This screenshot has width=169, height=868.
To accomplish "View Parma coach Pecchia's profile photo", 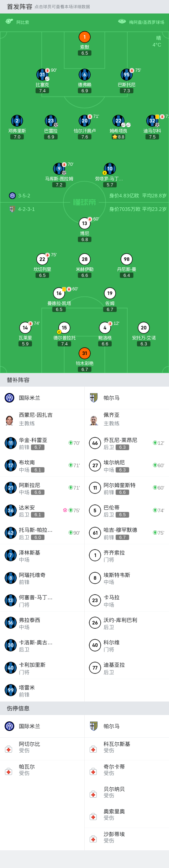I will pos(94,420).
